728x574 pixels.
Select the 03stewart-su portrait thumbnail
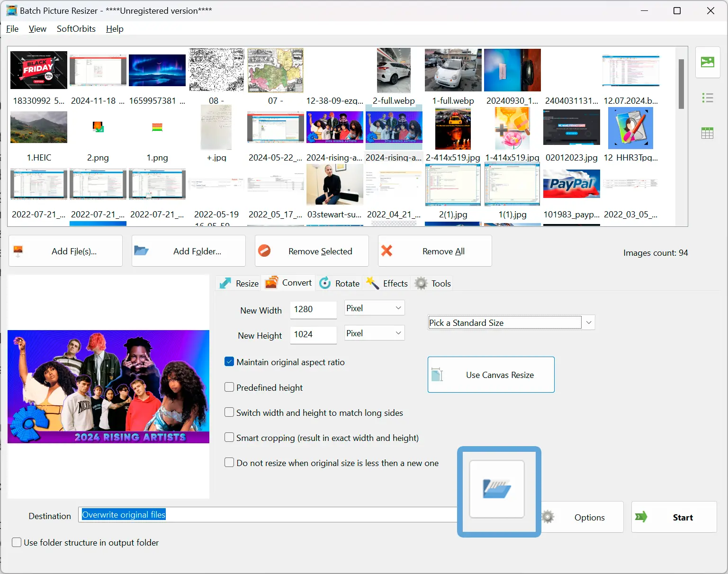tap(335, 185)
